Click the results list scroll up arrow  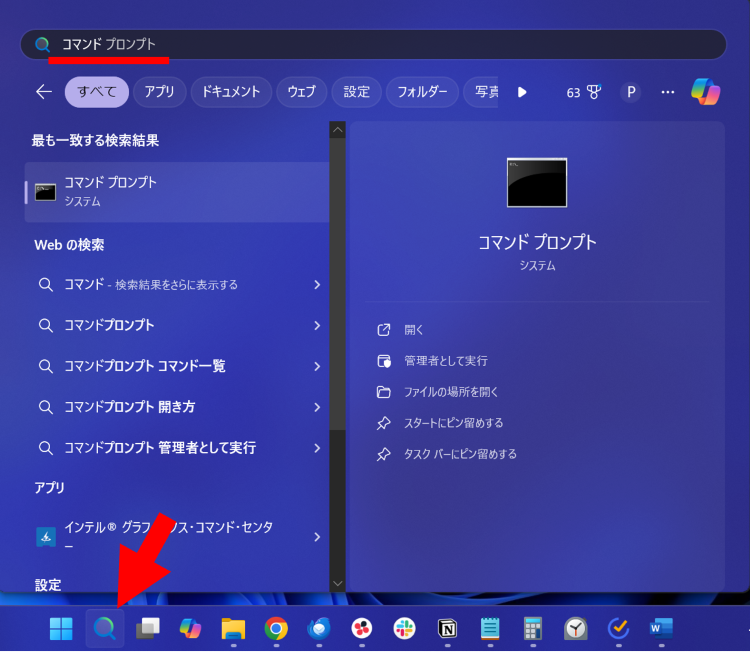tap(337, 130)
